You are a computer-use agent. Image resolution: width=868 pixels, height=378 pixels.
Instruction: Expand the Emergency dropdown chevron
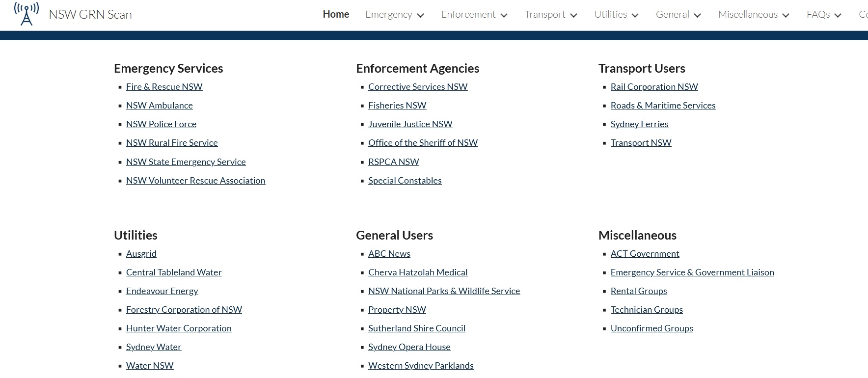tap(420, 15)
